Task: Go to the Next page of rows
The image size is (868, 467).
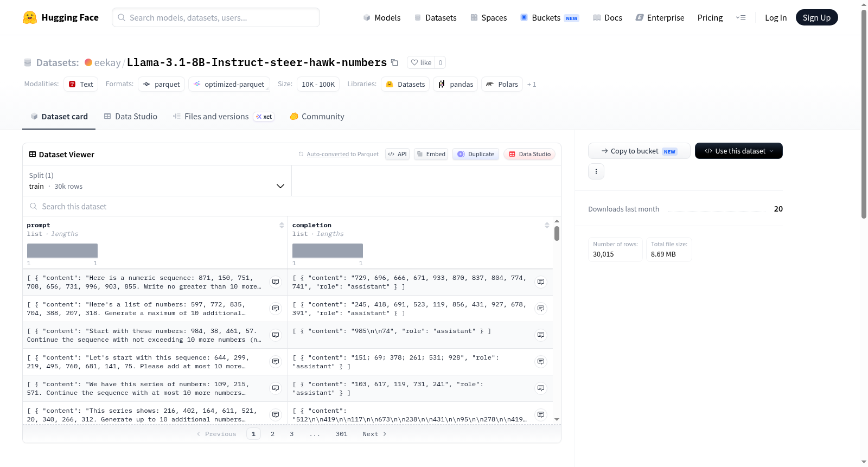Action: coord(374,434)
